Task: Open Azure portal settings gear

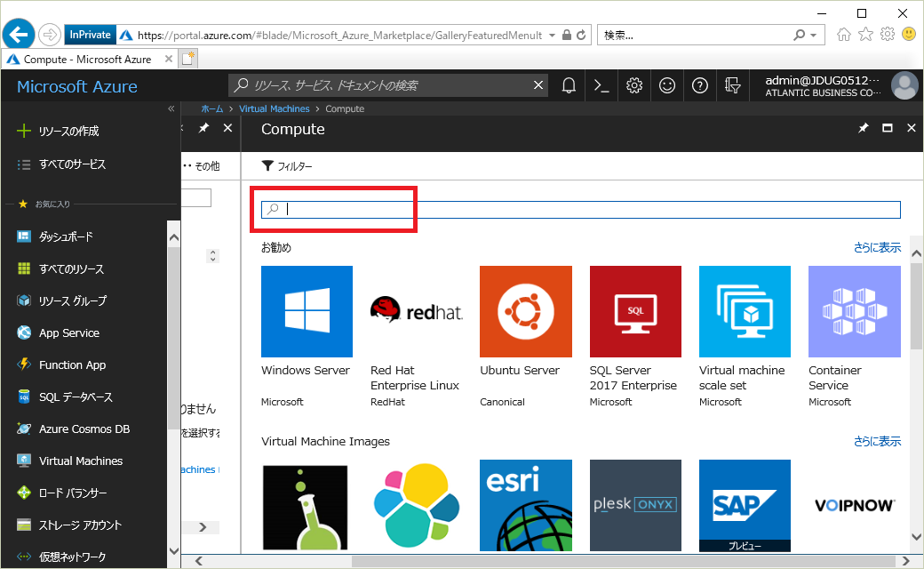Action: [634, 86]
